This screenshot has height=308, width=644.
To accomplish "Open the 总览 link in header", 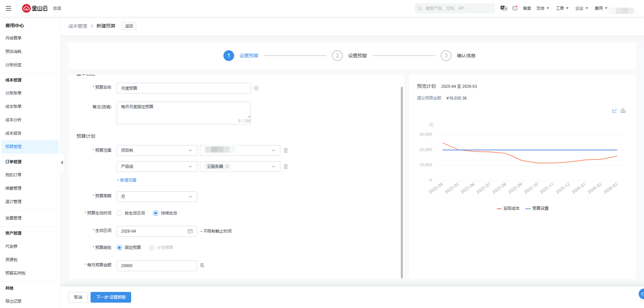I will pyautogui.click(x=57, y=8).
